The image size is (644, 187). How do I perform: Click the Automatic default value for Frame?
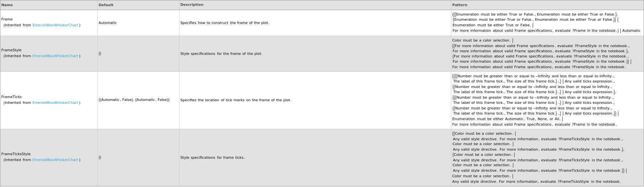[108, 23]
